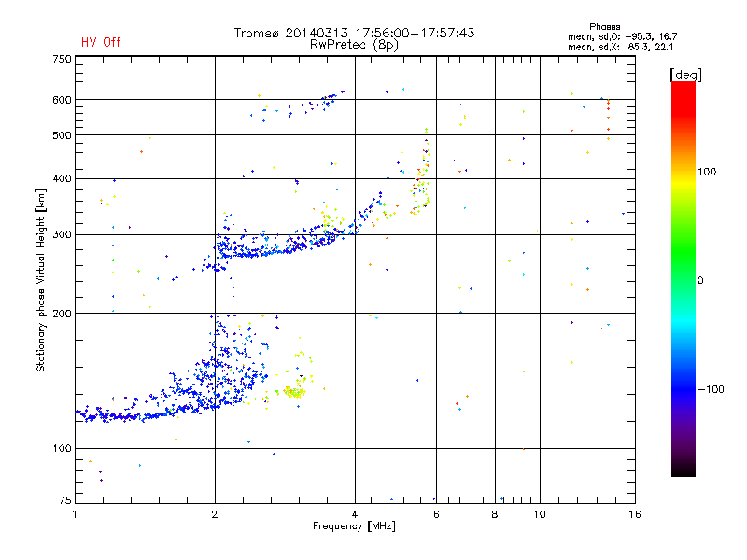This screenshot has height=560, width=747.
Task: Click the colorbar tick label '-100'
Action: click(711, 389)
